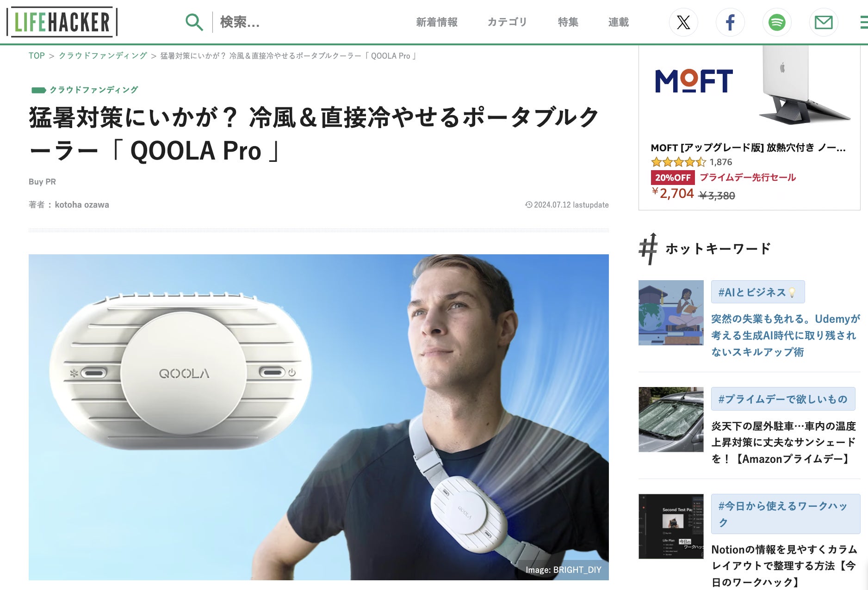Select the #AIとビジネス keyword tag

[x=757, y=292]
